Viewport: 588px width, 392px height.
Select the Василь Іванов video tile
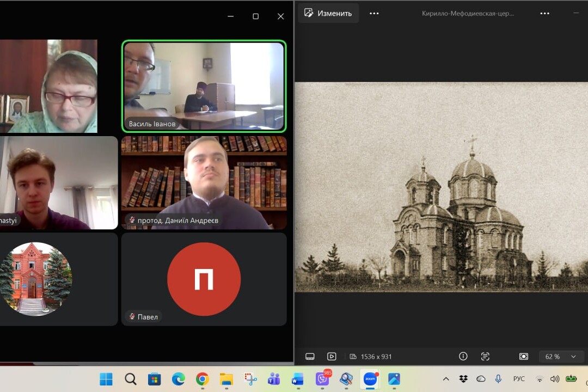(204, 86)
